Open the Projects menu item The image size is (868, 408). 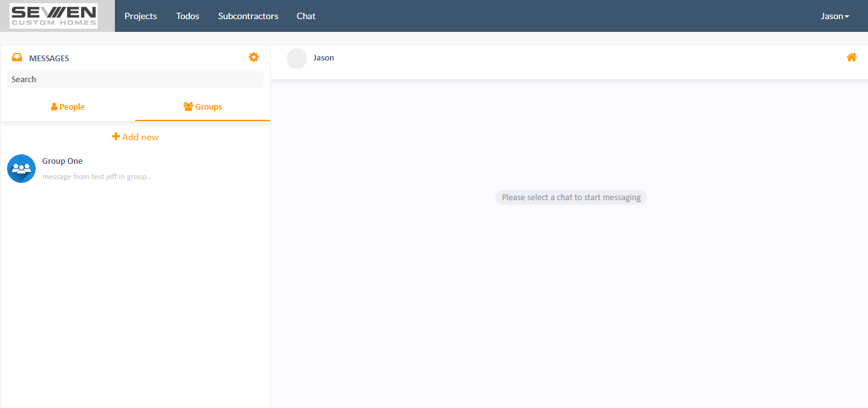click(140, 16)
